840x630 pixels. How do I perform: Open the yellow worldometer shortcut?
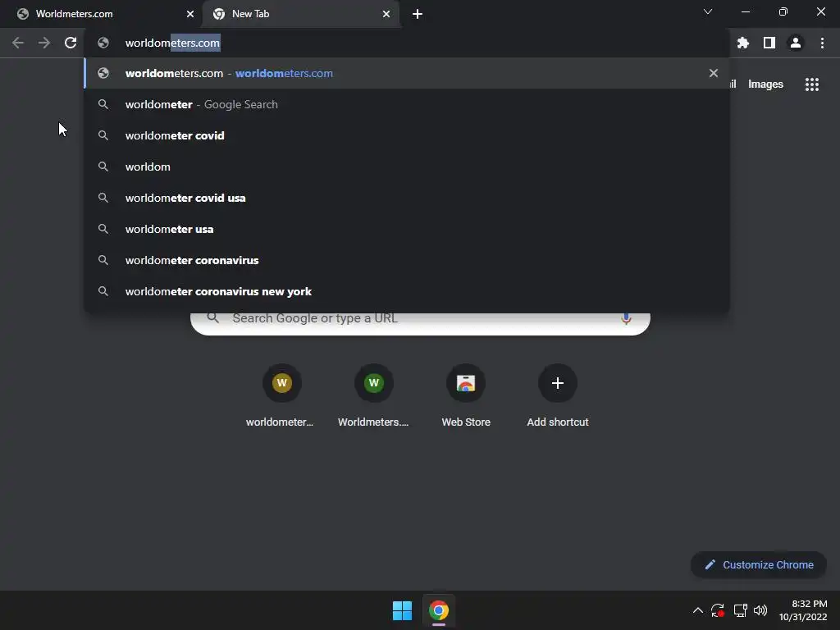click(282, 383)
